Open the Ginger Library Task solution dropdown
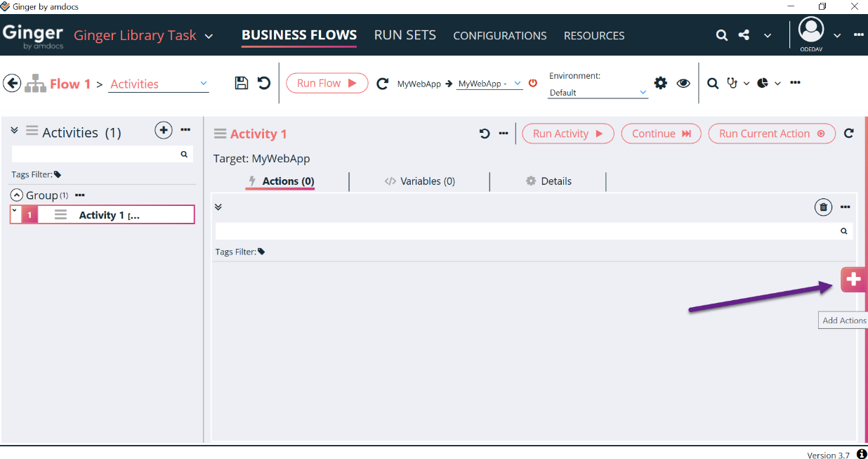This screenshot has height=459, width=868. point(209,36)
